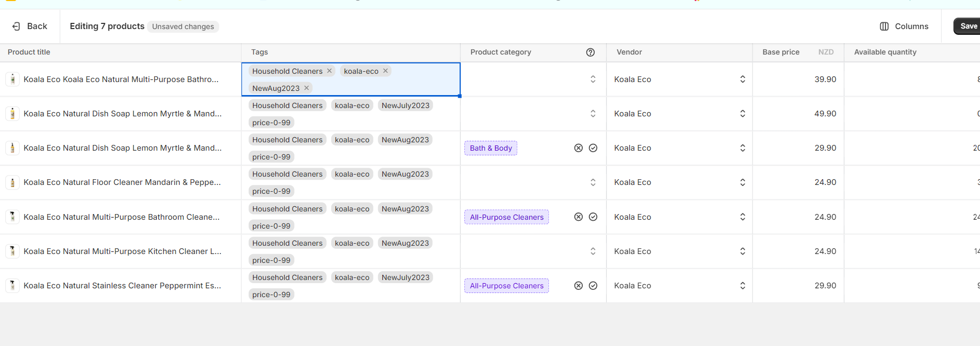Select thumbnail of Kitchen Cleaner product
This screenshot has width=980, height=346.
(x=12, y=251)
